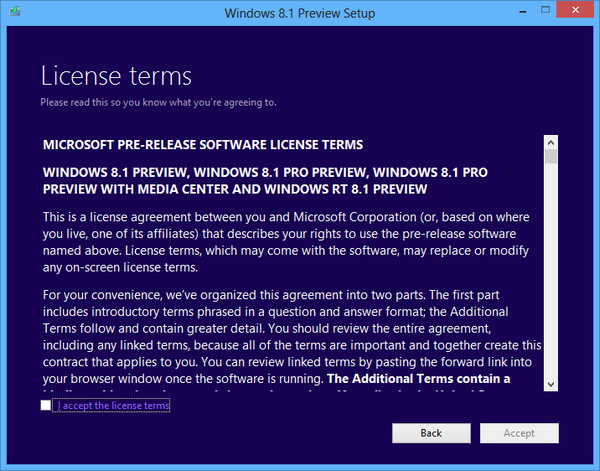Click the "WINDOWS 8.1 PREVIEW" editions heading
This screenshot has width=600, height=471.
tap(265, 181)
